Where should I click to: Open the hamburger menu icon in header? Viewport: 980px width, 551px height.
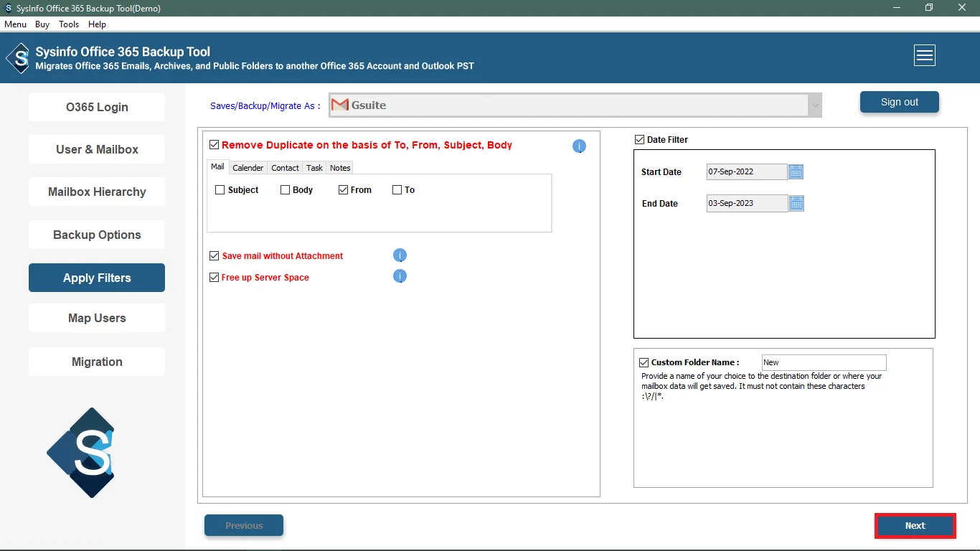(x=924, y=55)
